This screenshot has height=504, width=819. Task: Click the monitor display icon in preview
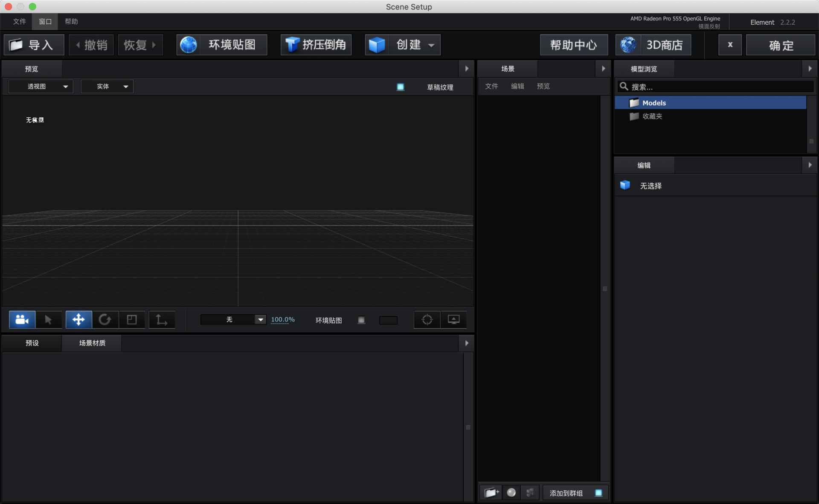453,320
